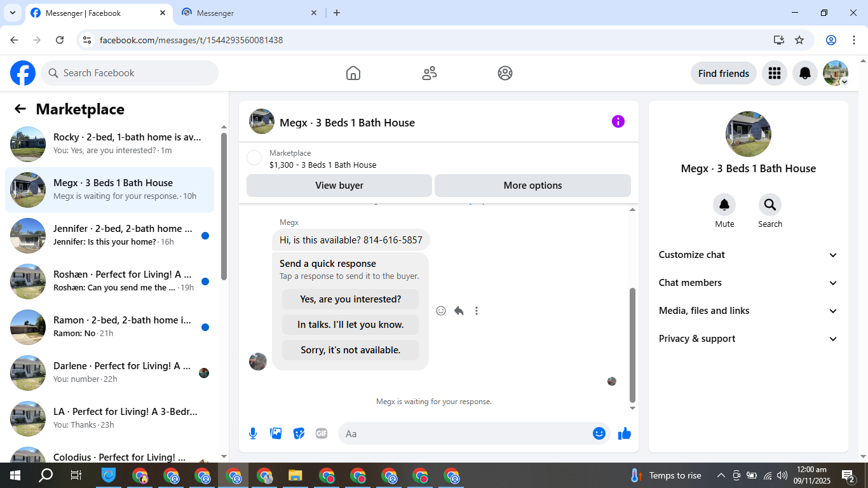Viewport: 868px width, 488px height.
Task: Switch to Messenger | Facebook tab
Action: (x=98, y=13)
